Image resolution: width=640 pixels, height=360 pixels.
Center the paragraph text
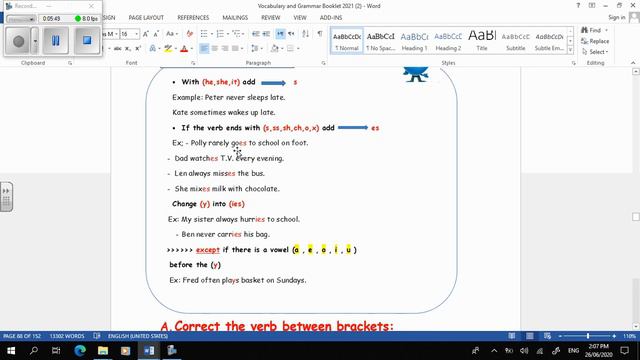[x=215, y=49]
